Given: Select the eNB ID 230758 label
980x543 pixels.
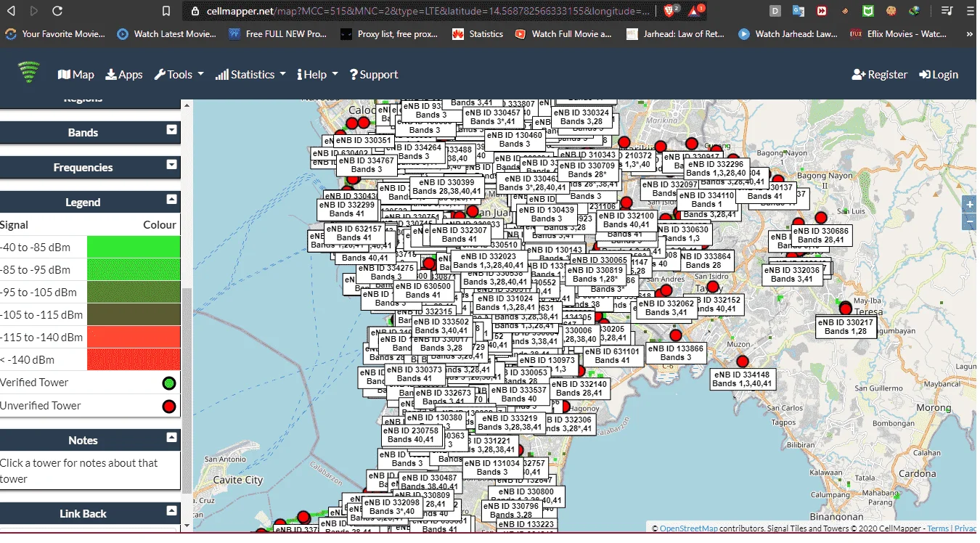Looking at the screenshot, I should point(411,435).
